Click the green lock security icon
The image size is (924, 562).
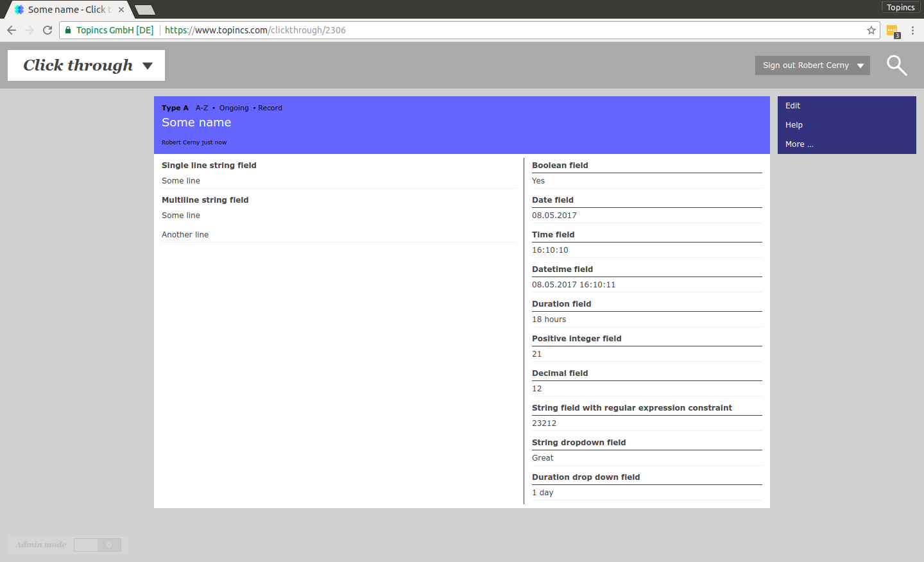point(68,30)
